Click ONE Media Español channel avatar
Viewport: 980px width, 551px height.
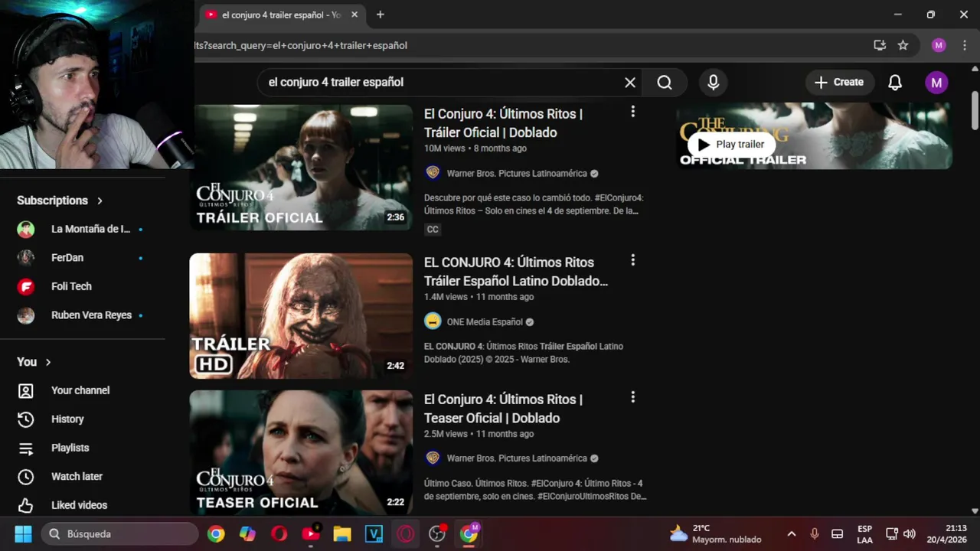[433, 321]
